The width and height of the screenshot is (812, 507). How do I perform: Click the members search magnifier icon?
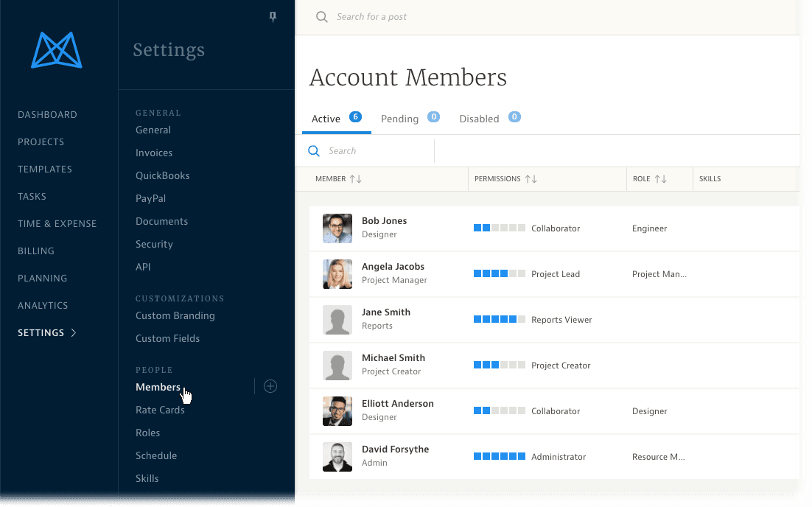[314, 151]
